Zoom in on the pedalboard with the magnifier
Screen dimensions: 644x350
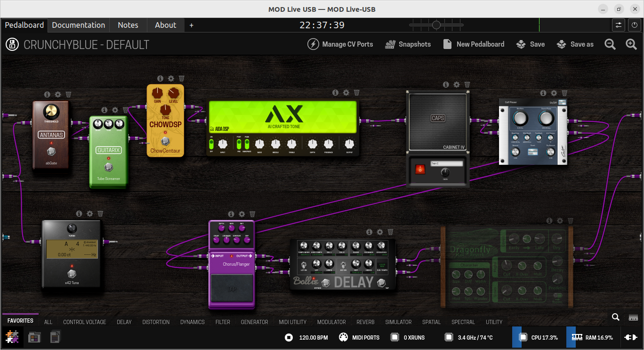tap(631, 44)
